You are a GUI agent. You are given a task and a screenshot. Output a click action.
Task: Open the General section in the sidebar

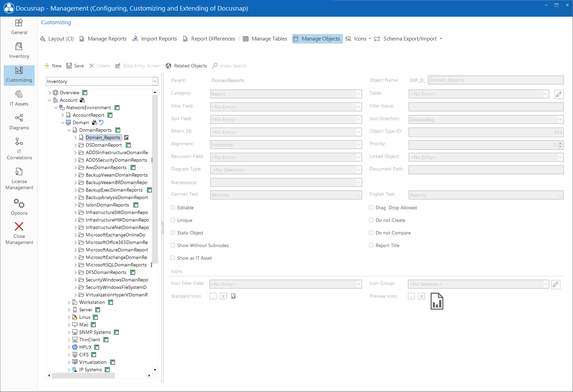[x=19, y=27]
